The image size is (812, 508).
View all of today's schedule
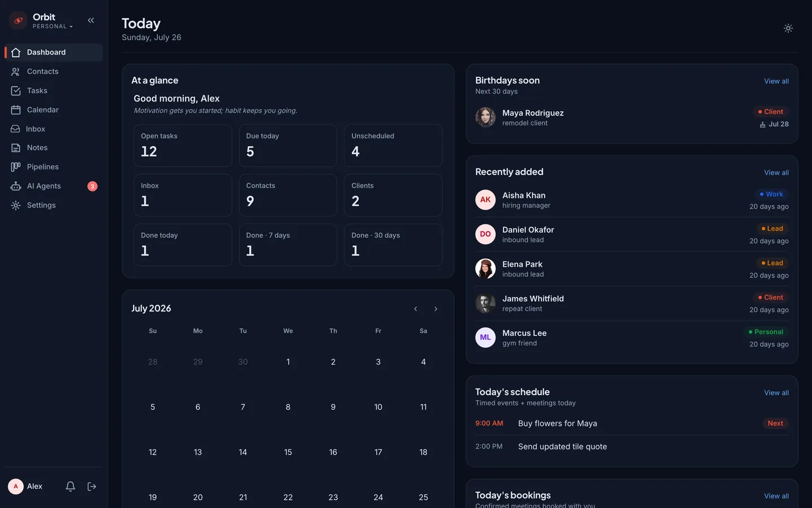pos(776,393)
